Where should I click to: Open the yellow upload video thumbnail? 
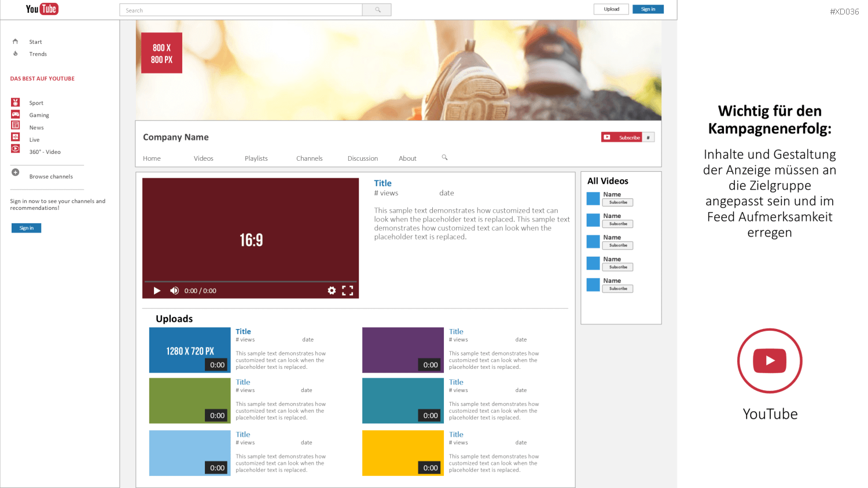(403, 453)
